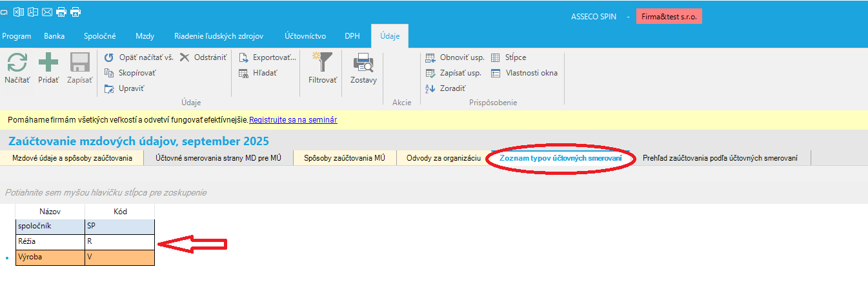The height and width of the screenshot is (291, 868).
Task: Open Zostavy print reports
Action: tap(363, 68)
